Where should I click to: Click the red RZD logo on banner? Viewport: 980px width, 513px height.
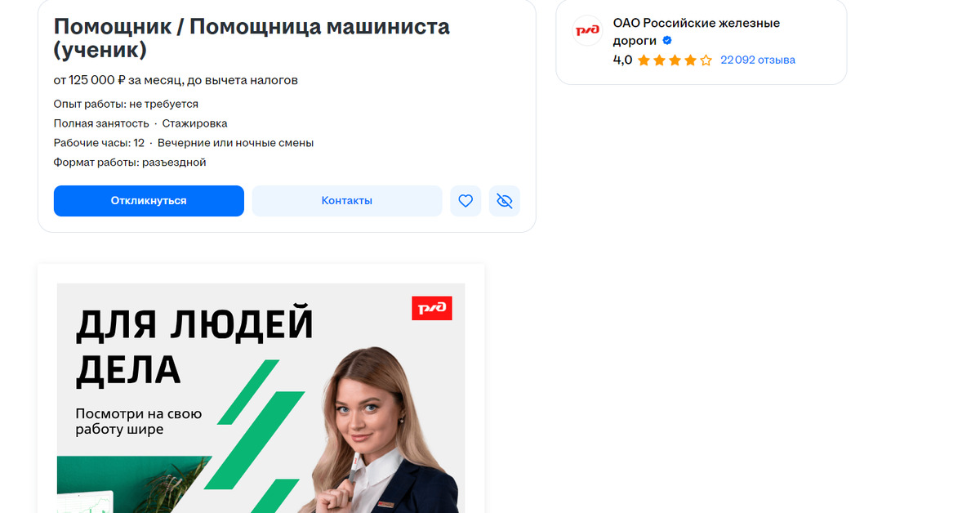[x=432, y=308]
